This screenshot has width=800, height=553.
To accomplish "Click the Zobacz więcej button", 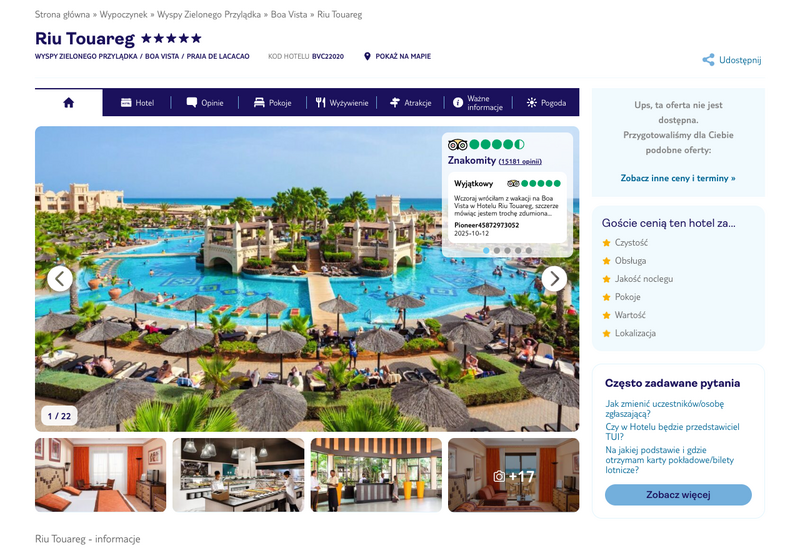I will click(x=678, y=495).
